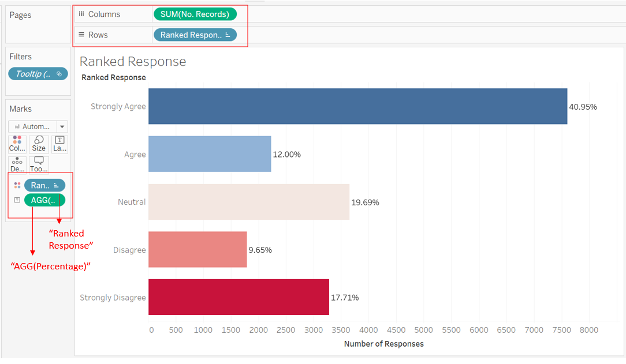
Task: Click the text label icon beside the AGG pill
Action: pyautogui.click(x=17, y=200)
